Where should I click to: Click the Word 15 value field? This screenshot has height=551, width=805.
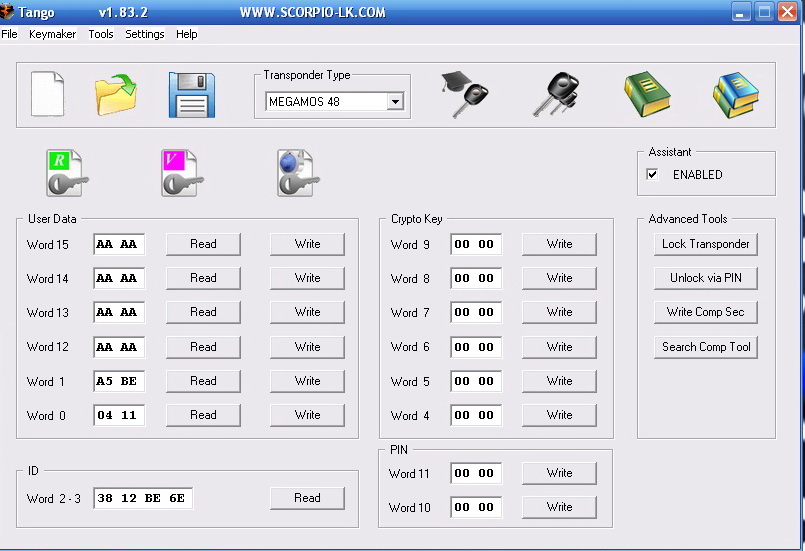pyautogui.click(x=119, y=244)
